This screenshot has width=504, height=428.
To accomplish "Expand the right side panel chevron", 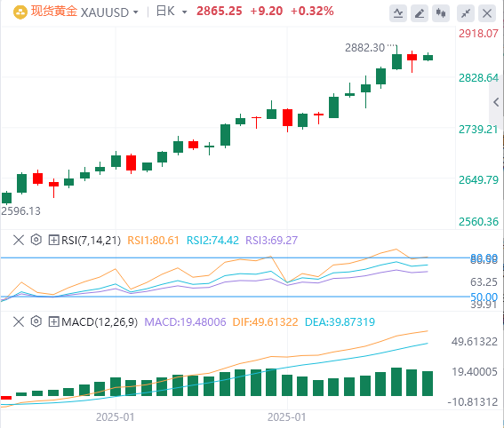I will pos(496,102).
